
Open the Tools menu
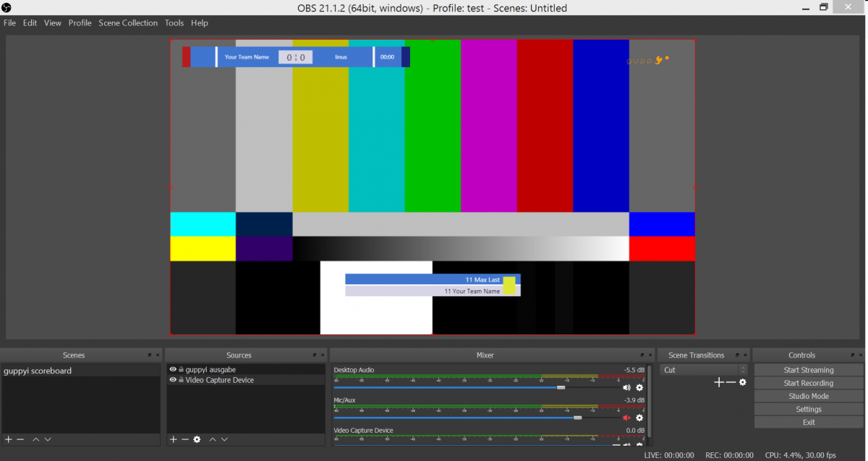click(x=174, y=22)
